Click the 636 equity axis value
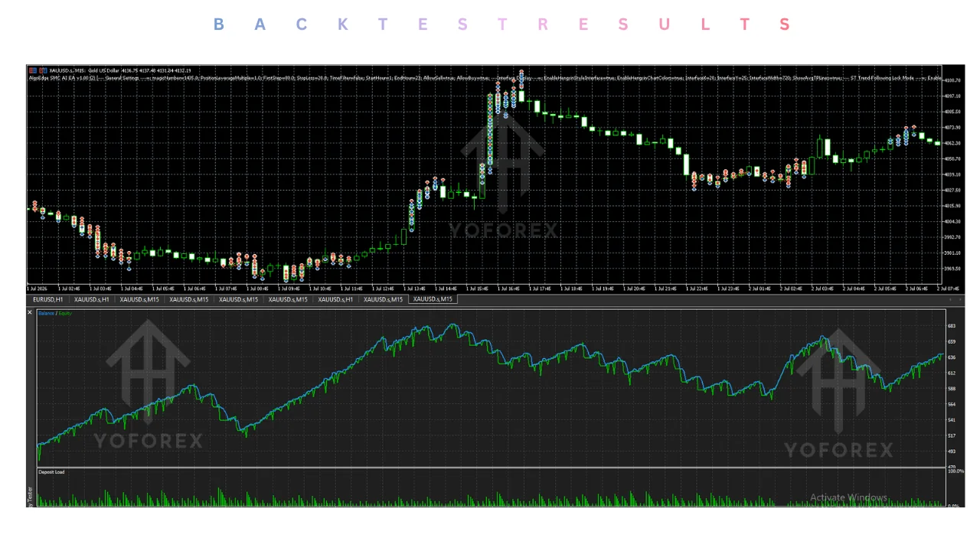This screenshot has height=551, width=980. 952,357
